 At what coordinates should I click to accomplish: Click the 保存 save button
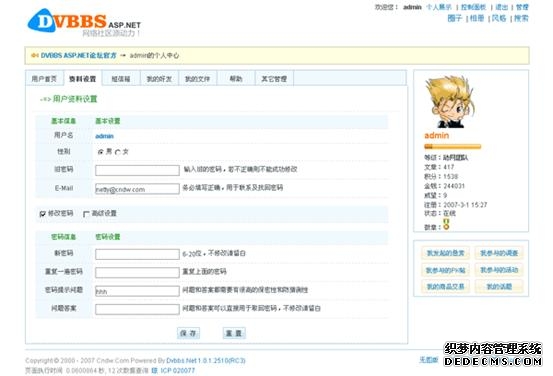(188, 333)
